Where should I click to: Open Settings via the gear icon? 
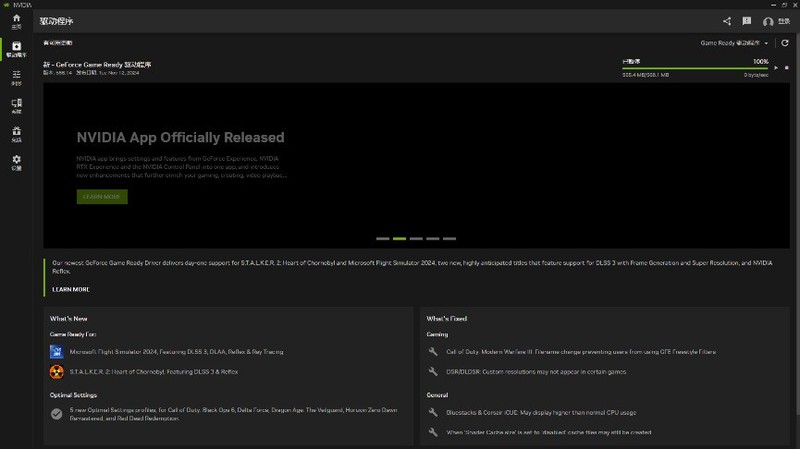pos(16,163)
